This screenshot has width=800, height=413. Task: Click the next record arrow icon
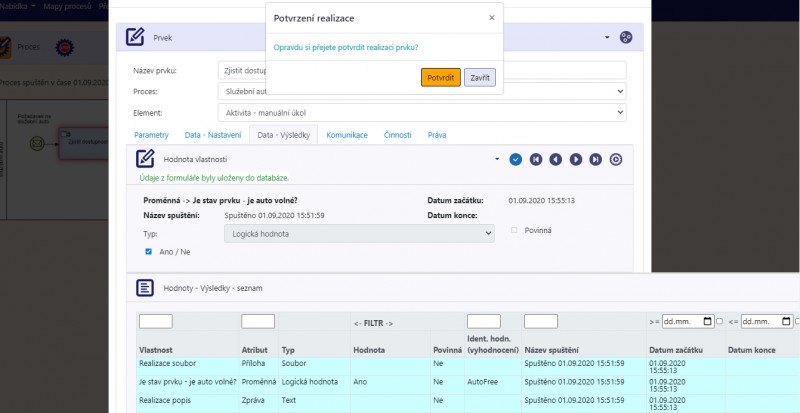click(x=576, y=159)
